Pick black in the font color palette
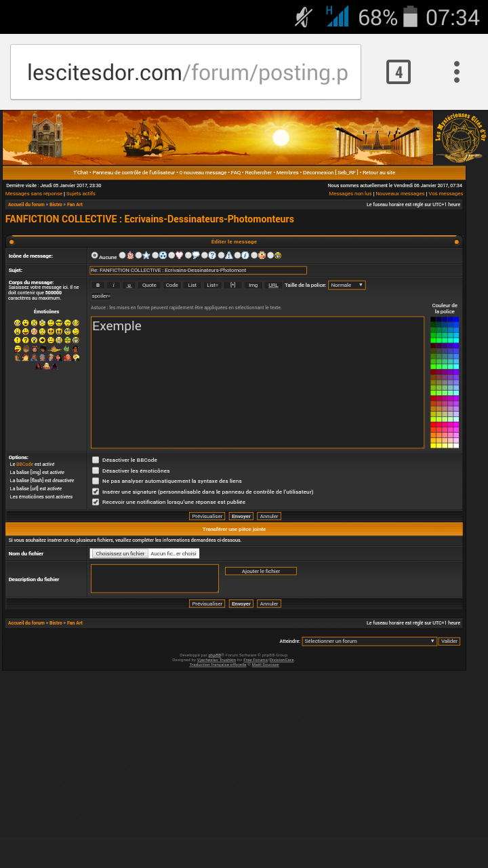 tap(433, 319)
